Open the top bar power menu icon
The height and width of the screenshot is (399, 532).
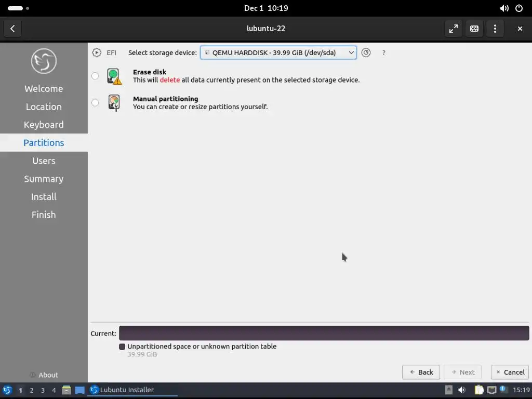(519, 8)
